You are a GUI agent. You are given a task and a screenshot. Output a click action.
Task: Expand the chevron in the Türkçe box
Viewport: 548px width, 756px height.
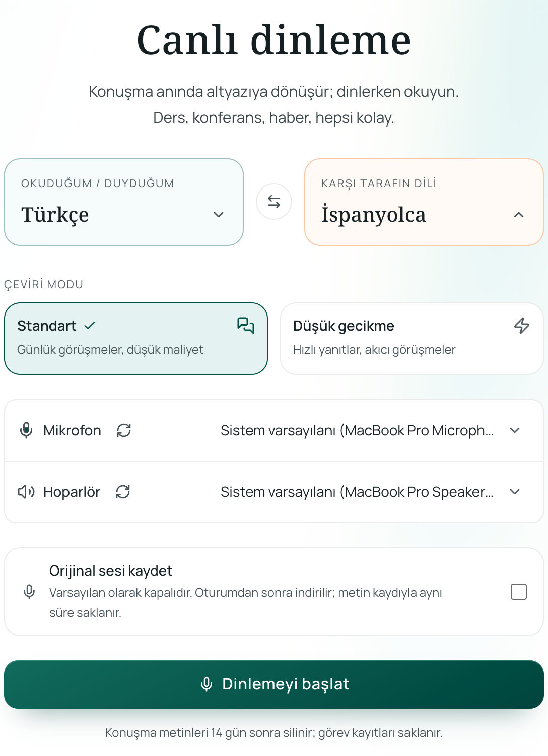click(x=219, y=215)
